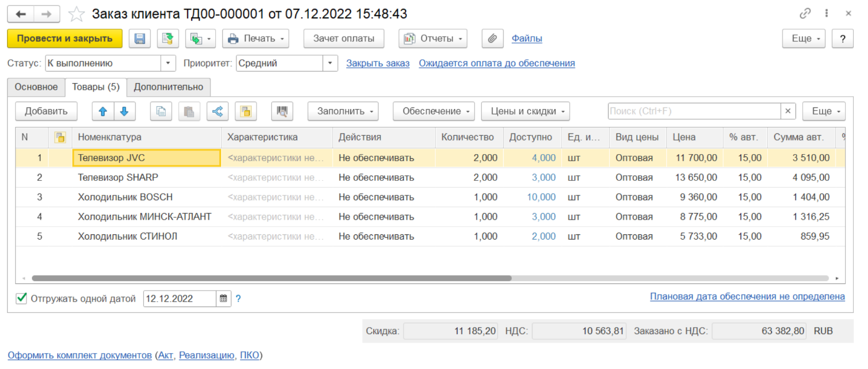Image resolution: width=868 pixels, height=369 pixels.
Task: Open calendar picker for shipment date
Action: [223, 299]
